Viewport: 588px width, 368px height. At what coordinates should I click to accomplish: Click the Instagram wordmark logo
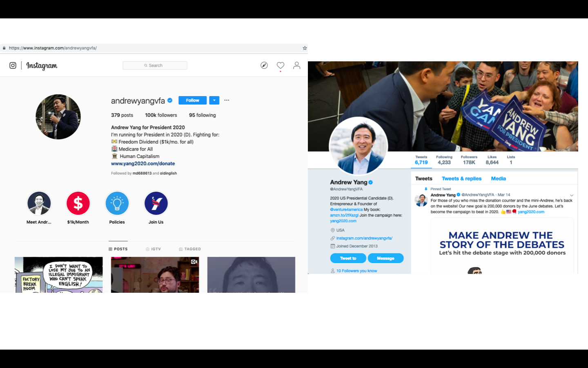42,65
